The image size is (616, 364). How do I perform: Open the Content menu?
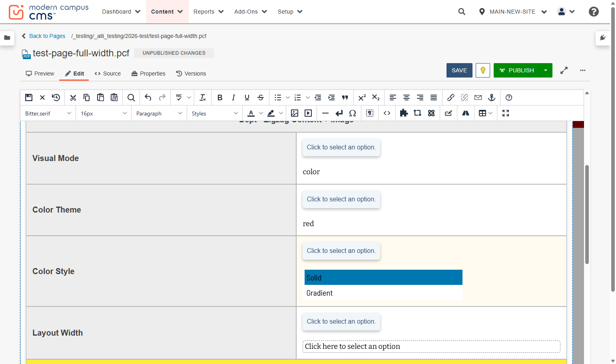[167, 12]
